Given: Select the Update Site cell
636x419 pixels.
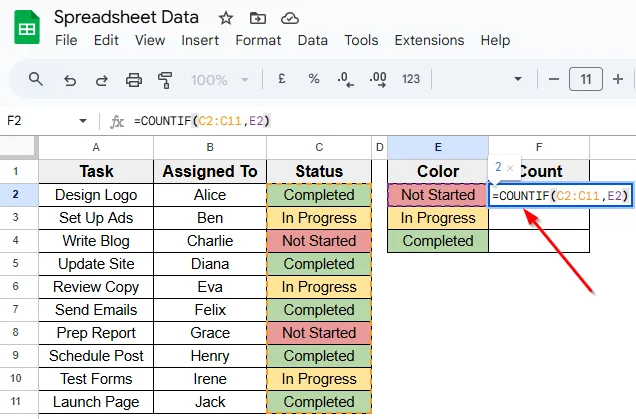Looking at the screenshot, I should [96, 264].
